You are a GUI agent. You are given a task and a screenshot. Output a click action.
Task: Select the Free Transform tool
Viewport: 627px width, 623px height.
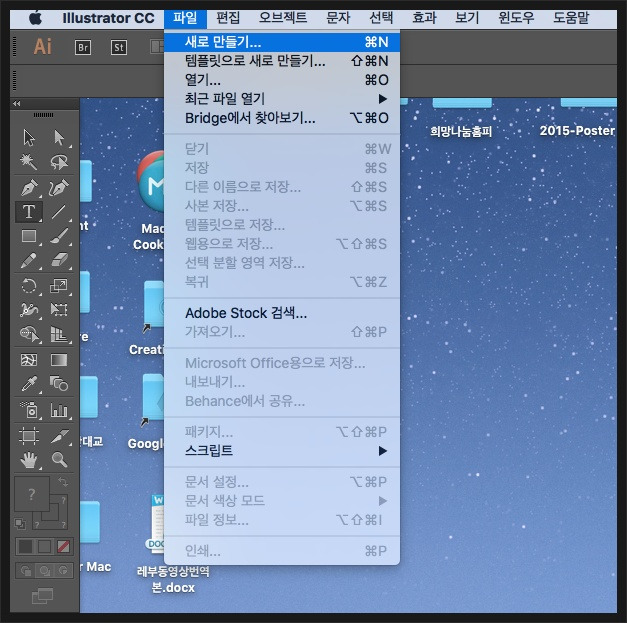59,310
